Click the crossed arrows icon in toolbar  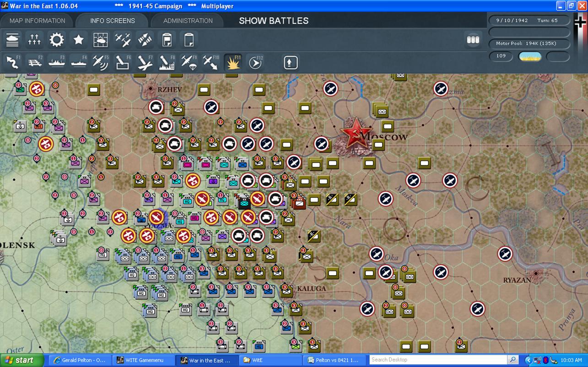tap(145, 40)
